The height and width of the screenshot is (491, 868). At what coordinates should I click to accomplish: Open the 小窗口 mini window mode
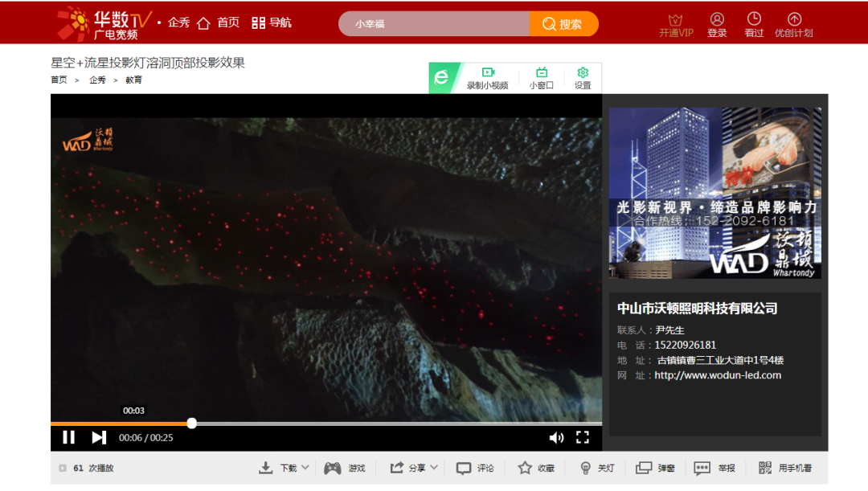click(x=542, y=78)
